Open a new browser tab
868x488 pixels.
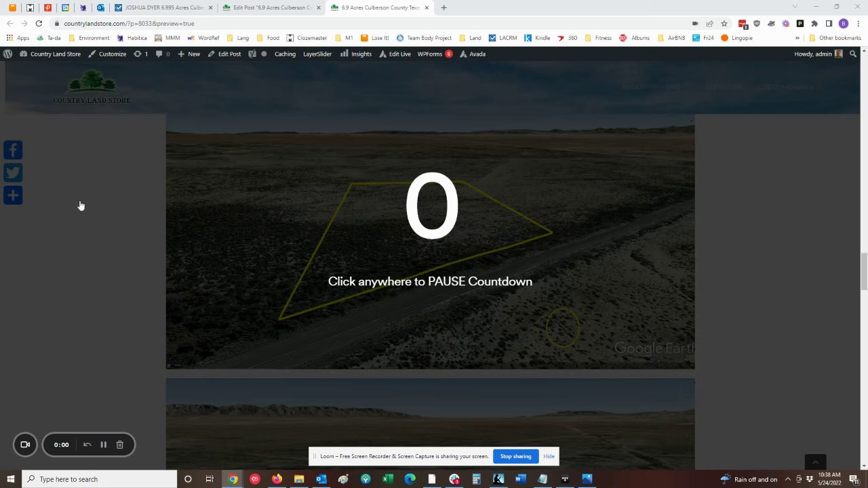click(x=443, y=7)
